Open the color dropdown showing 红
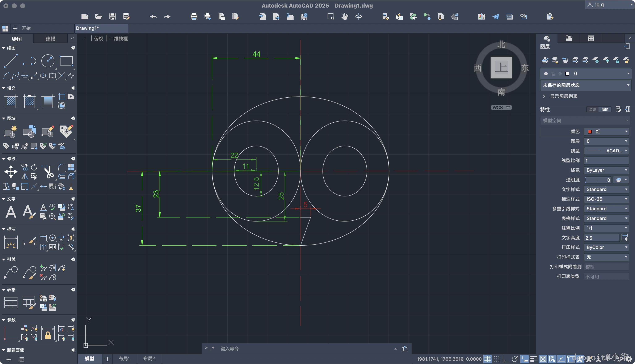The width and height of the screenshot is (635, 364). point(606,131)
